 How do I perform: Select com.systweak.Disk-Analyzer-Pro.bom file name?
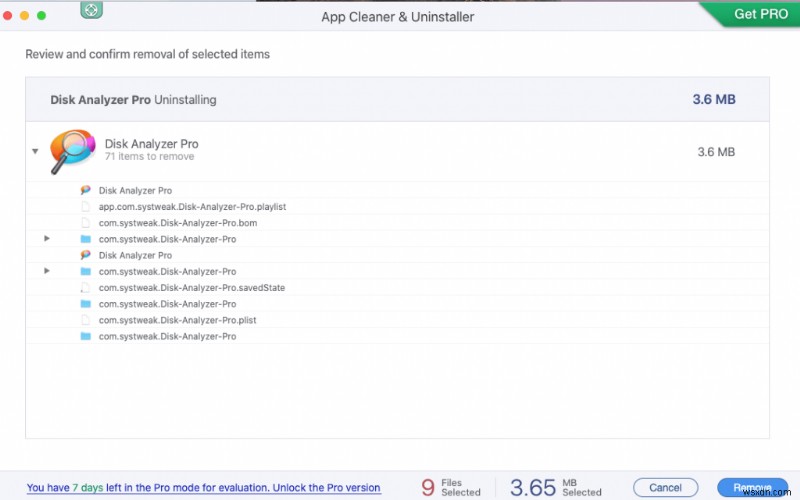pyautogui.click(x=178, y=223)
